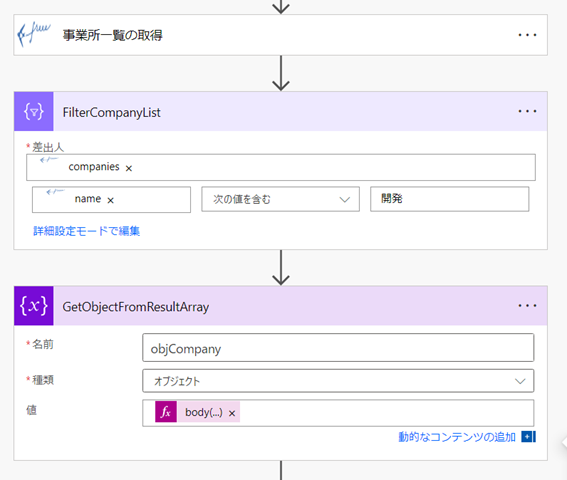Click the fx expression icon
This screenshot has width=567, height=480.
coord(166,412)
